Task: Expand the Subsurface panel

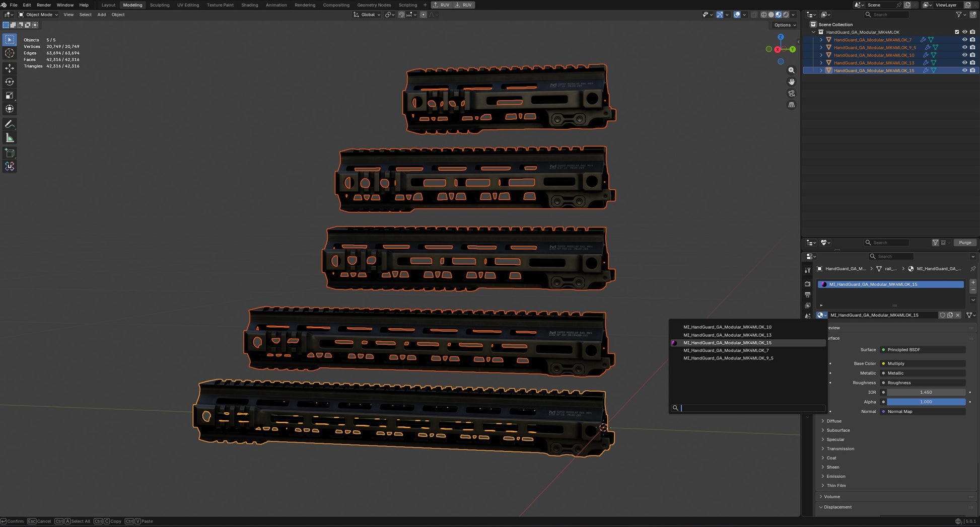Action: point(837,430)
